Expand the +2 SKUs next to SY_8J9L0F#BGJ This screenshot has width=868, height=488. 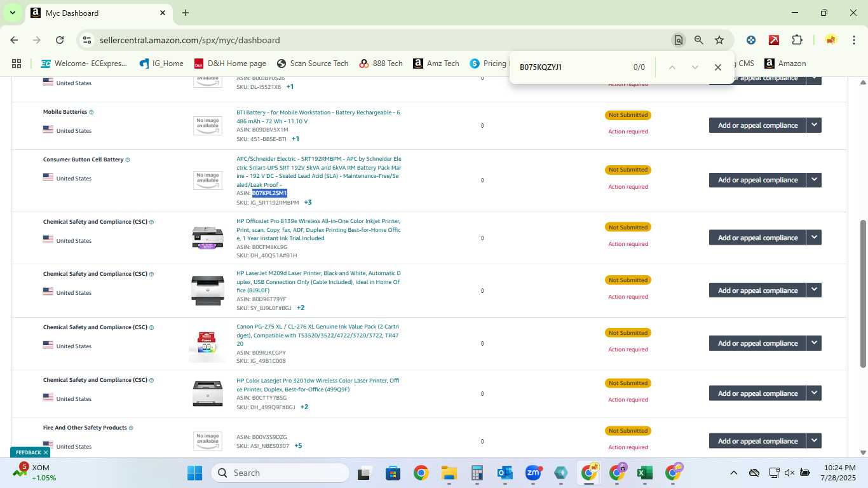(301, 308)
